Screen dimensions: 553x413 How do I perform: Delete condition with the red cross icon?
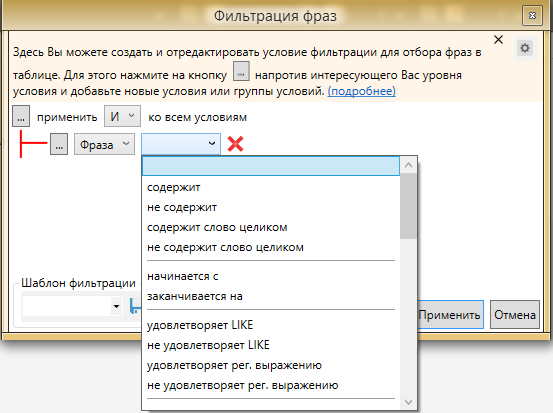point(235,144)
